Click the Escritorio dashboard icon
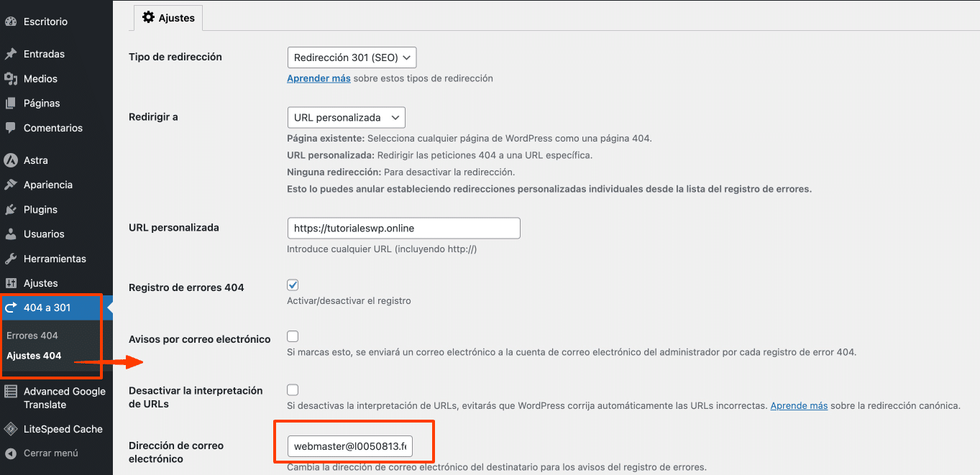 pos(11,22)
